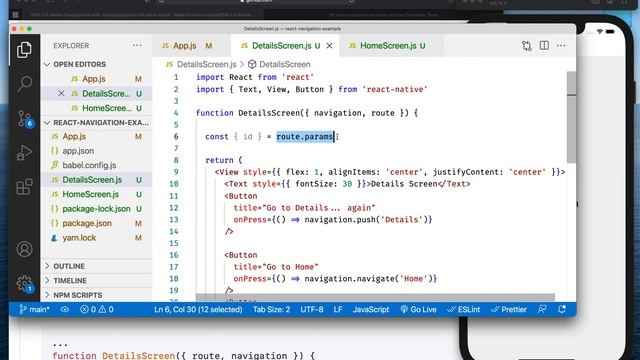Expand the Timeline section
The width and height of the screenshot is (640, 360).
96,280
